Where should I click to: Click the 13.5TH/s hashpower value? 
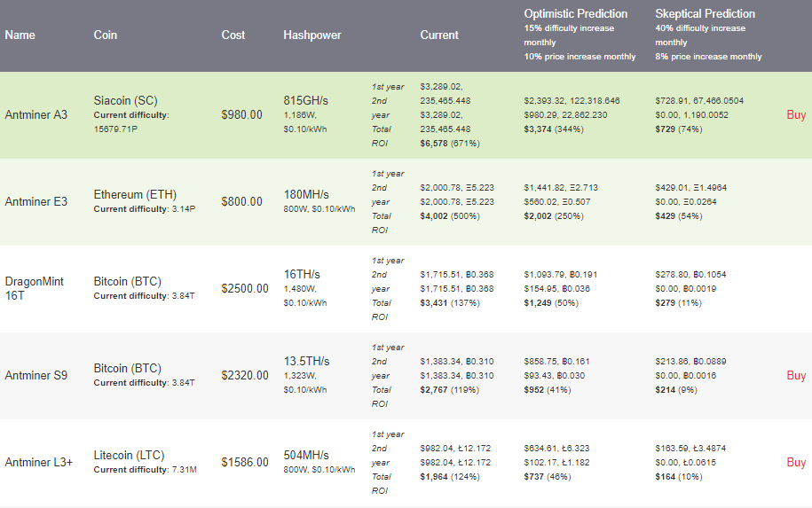306,362
